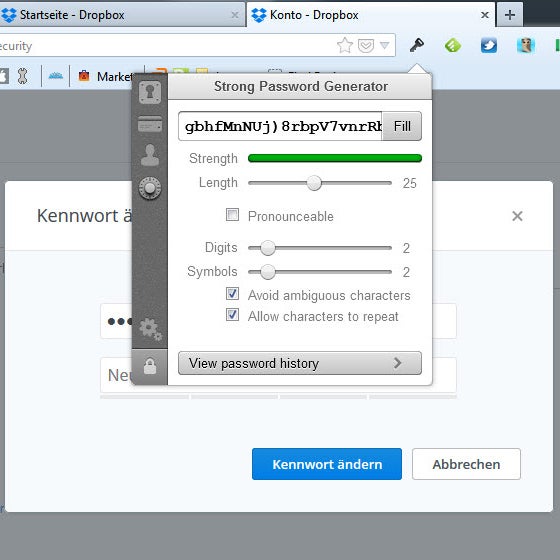The width and height of the screenshot is (560, 560).
Task: Open 1Password settings gears icon
Action: point(150,329)
